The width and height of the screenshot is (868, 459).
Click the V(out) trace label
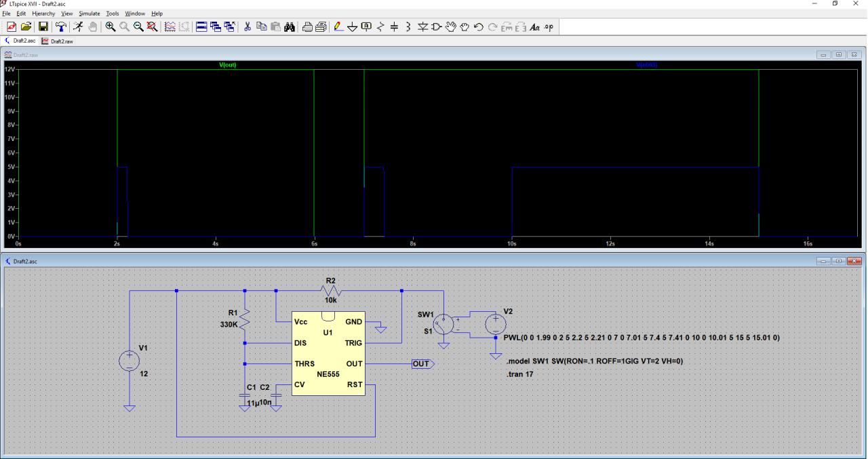[x=226, y=65]
